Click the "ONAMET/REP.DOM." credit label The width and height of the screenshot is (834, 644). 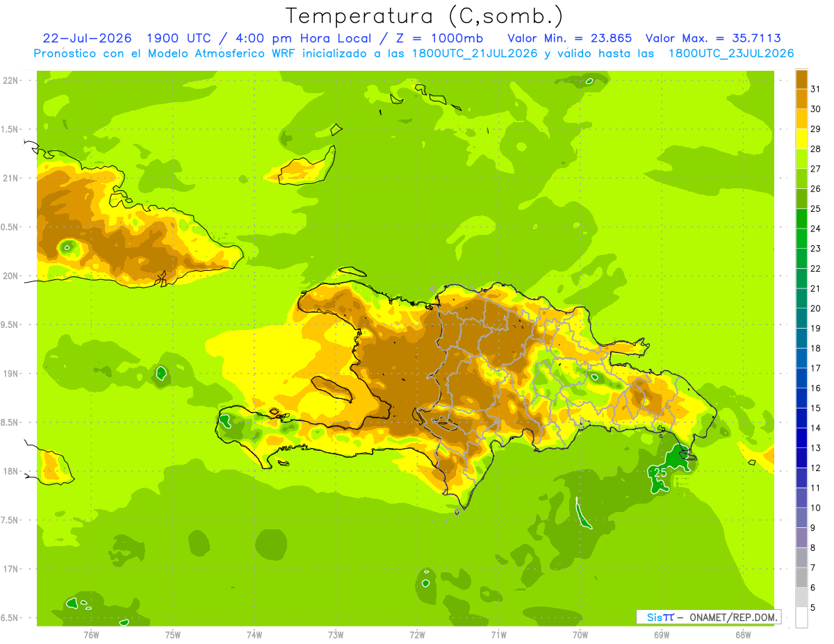coord(735,617)
